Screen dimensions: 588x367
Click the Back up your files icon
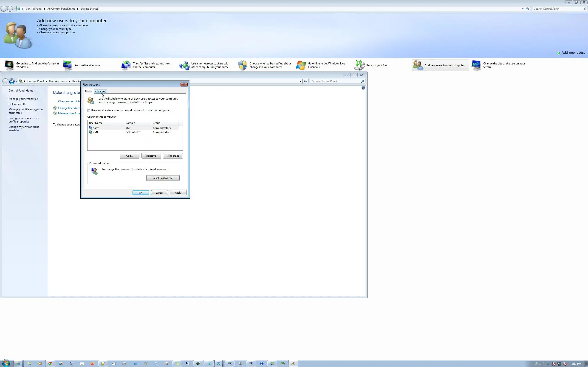[x=359, y=65]
